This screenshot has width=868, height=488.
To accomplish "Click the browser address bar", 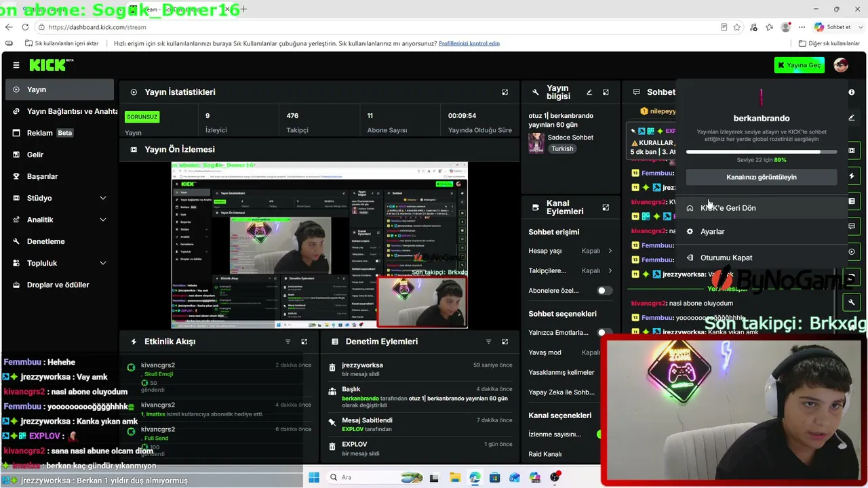I will 380,27.
